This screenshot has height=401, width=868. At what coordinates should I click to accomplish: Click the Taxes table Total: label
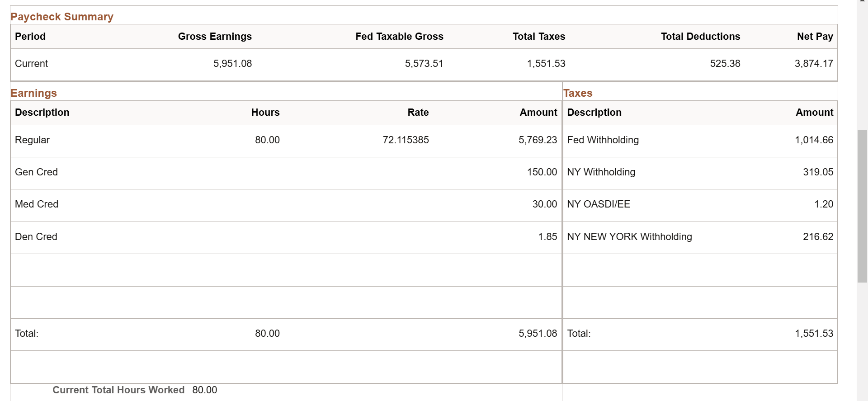(579, 334)
